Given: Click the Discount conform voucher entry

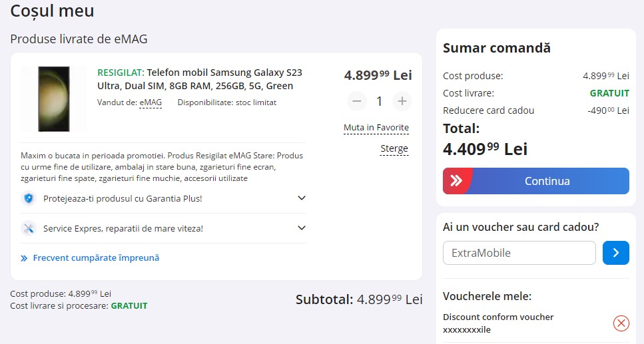Looking at the screenshot, I should pos(498,323).
